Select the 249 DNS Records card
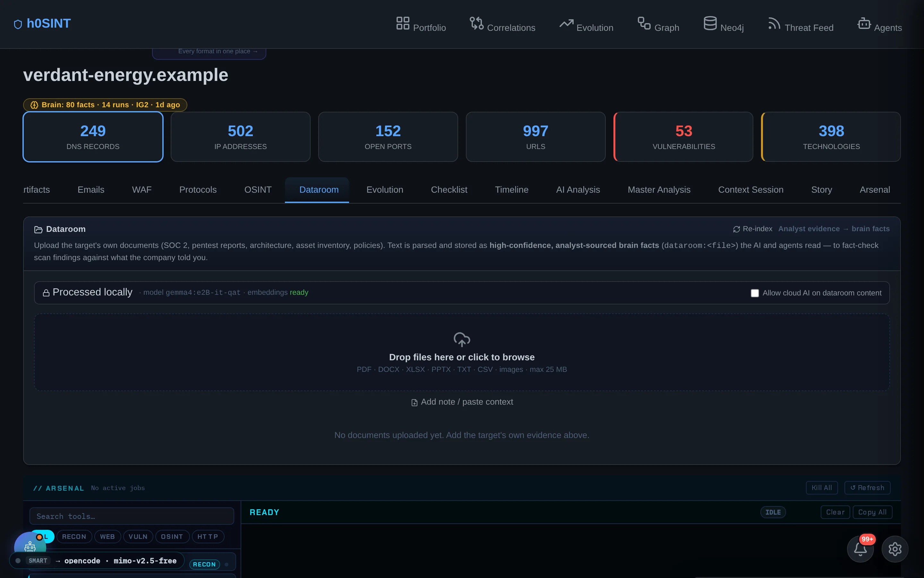The width and height of the screenshot is (924, 578). tap(93, 137)
